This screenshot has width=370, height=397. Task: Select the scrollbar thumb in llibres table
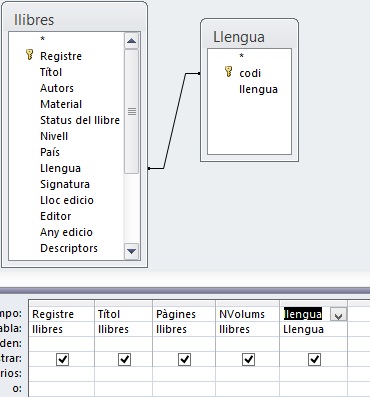pyautogui.click(x=131, y=111)
